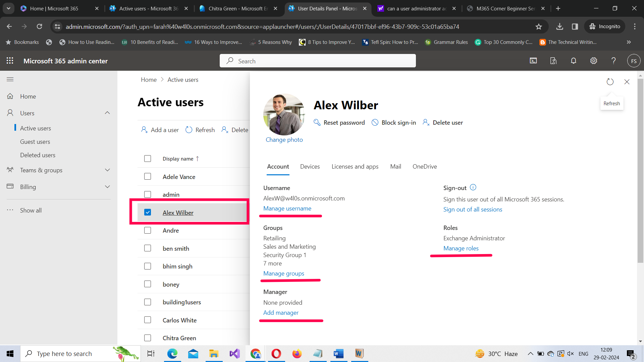Open the notifications bell

[x=573, y=61]
